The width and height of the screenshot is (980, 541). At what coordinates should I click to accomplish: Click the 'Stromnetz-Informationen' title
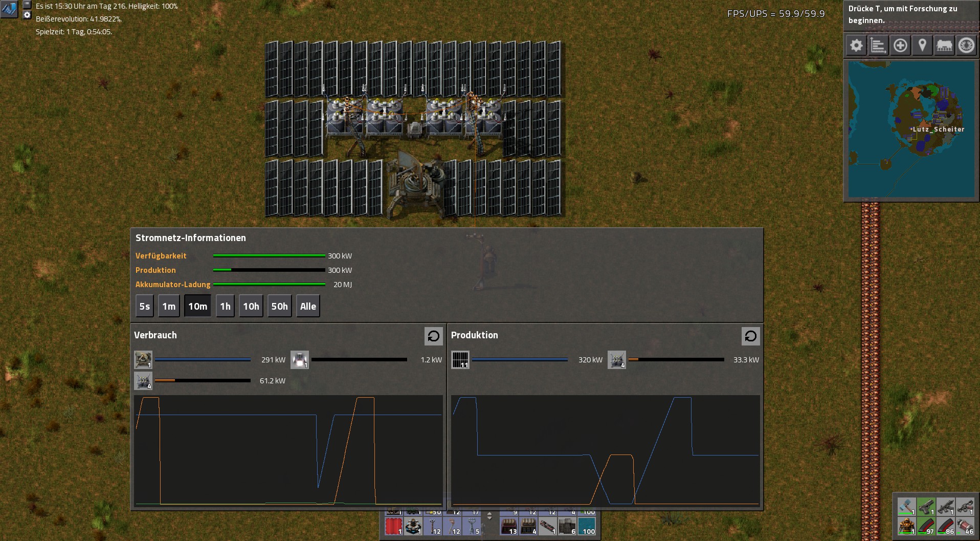point(191,238)
